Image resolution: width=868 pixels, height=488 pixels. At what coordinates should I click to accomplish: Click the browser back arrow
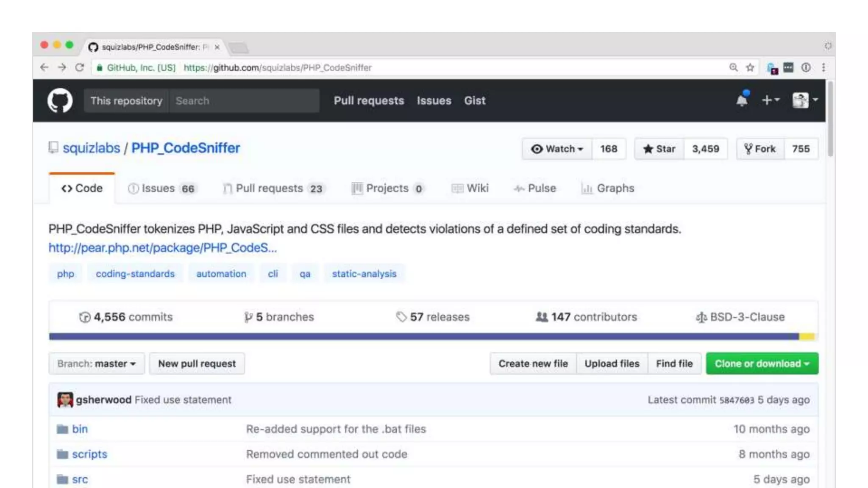click(44, 67)
